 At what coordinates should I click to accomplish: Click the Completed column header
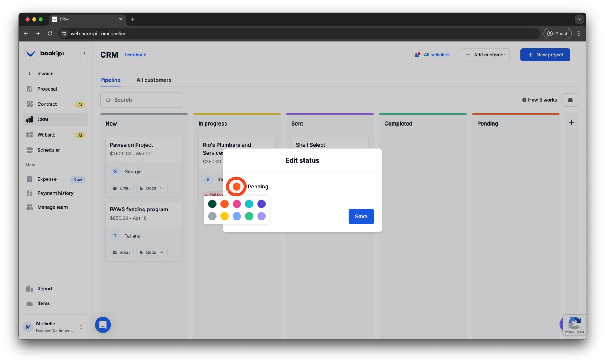(398, 124)
